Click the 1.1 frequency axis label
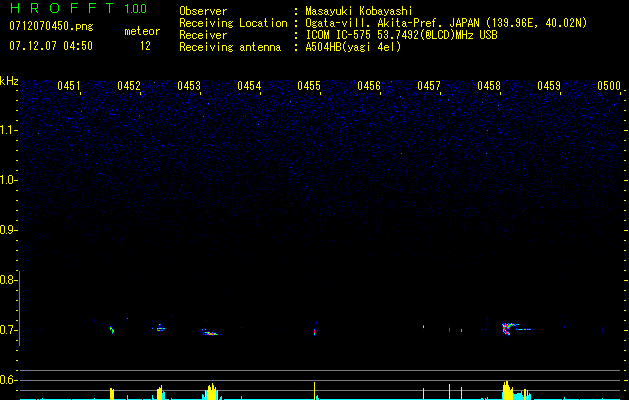The width and height of the screenshot is (629, 400). (8, 130)
